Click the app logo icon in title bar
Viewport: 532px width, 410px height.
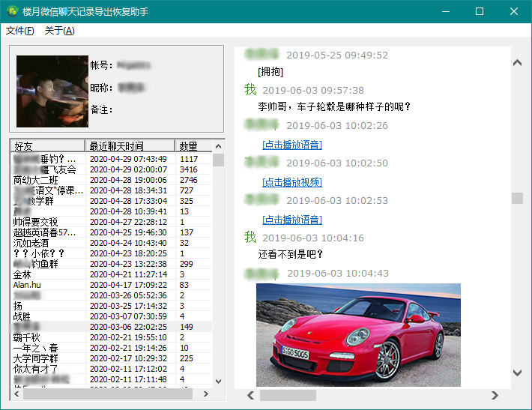[12, 11]
